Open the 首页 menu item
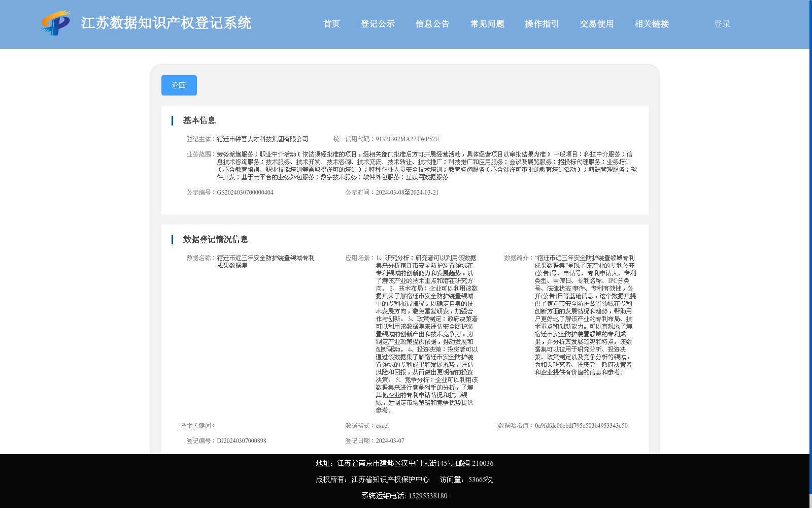 click(x=331, y=24)
